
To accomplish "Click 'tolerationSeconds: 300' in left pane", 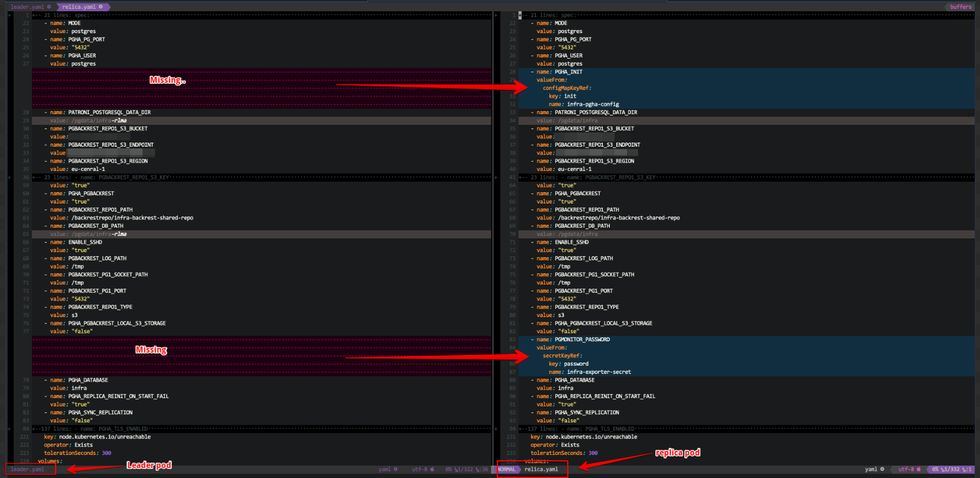I will (x=77, y=453).
